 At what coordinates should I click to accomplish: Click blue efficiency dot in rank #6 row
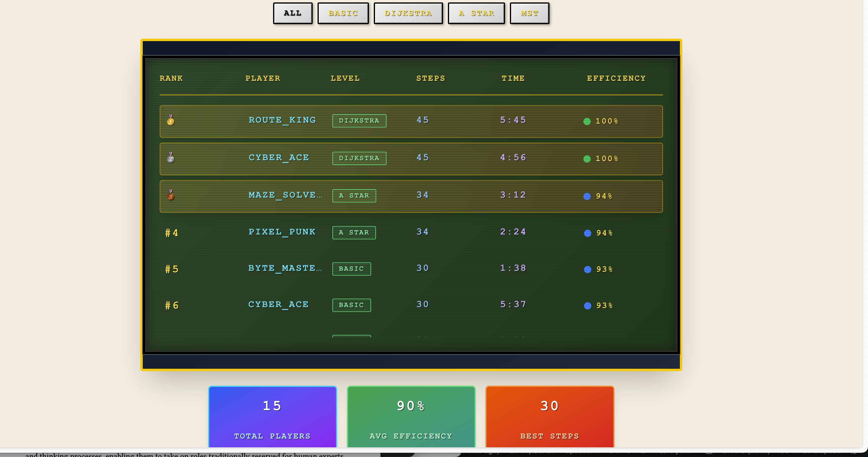tap(587, 306)
